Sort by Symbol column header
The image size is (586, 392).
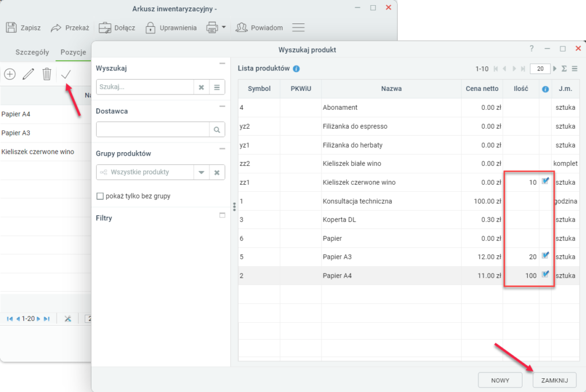259,89
